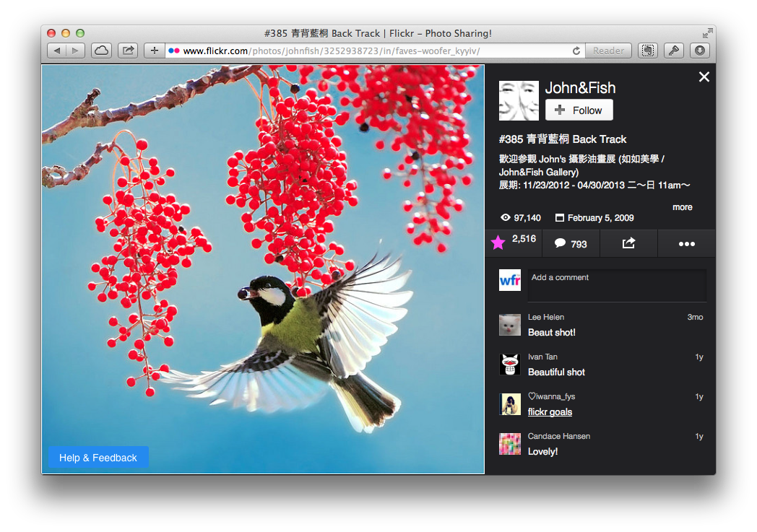The height and width of the screenshot is (532, 757).
Task: Go back with the Safari back arrow
Action: pyautogui.click(x=57, y=51)
